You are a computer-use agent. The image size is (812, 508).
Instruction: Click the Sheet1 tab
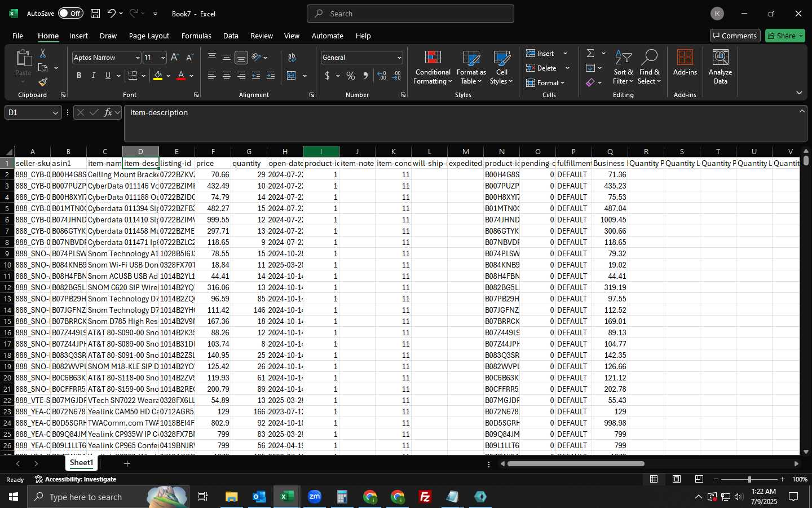click(82, 463)
